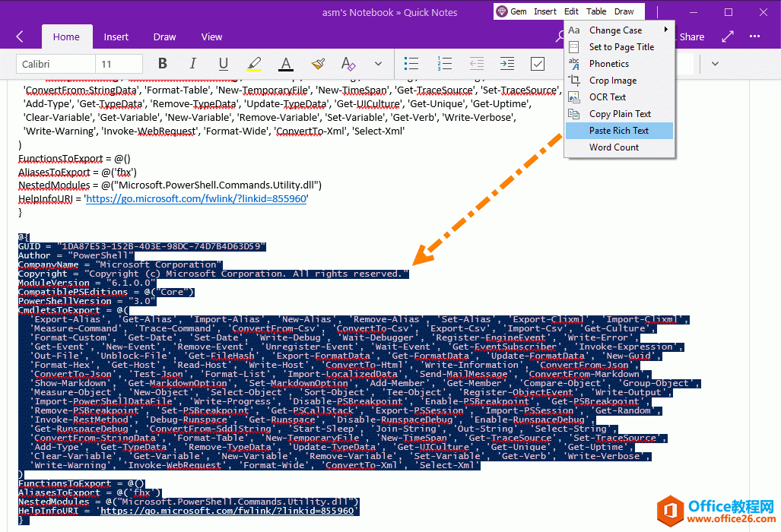
Task: Click the clear formatting icon
Action: (x=348, y=64)
